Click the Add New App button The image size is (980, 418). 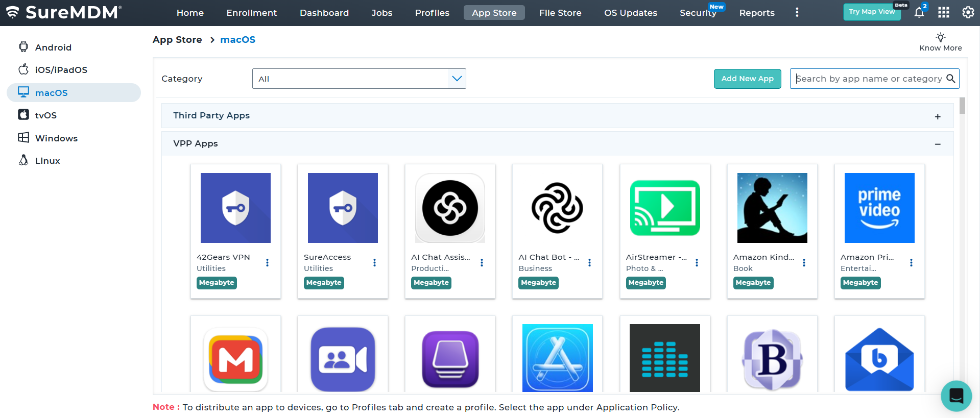[x=747, y=79]
